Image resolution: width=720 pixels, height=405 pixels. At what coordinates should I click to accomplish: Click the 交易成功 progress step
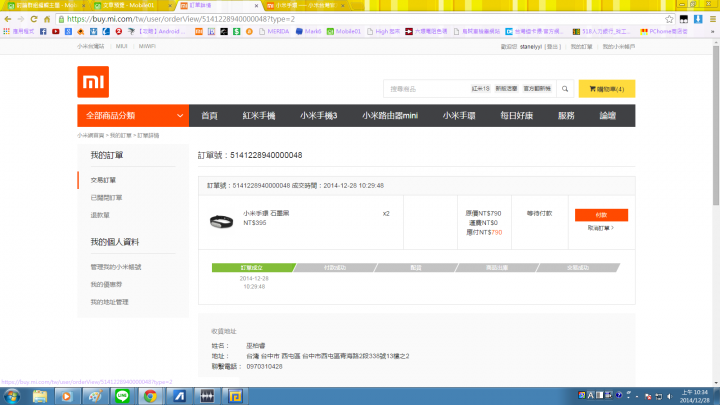[x=578, y=268]
